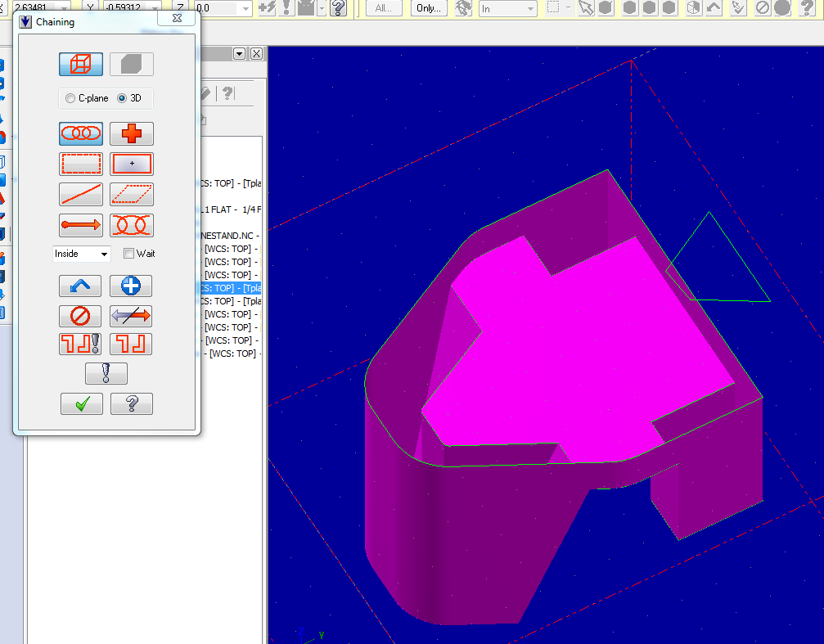Choose the Chain selection method icon
This screenshot has height=644, width=824.
point(81,133)
